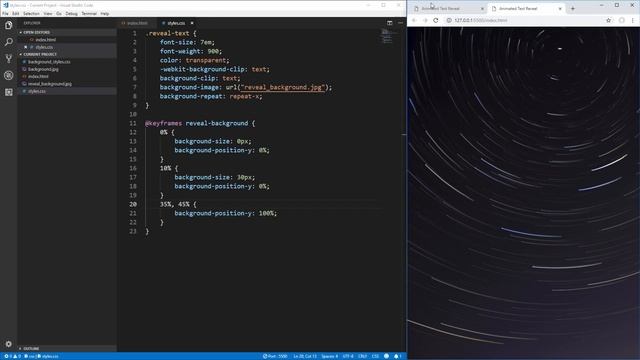This screenshot has height=360, width=640.
Task: Click the notifications bell in status bar
Action: pyautogui.click(x=397, y=356)
